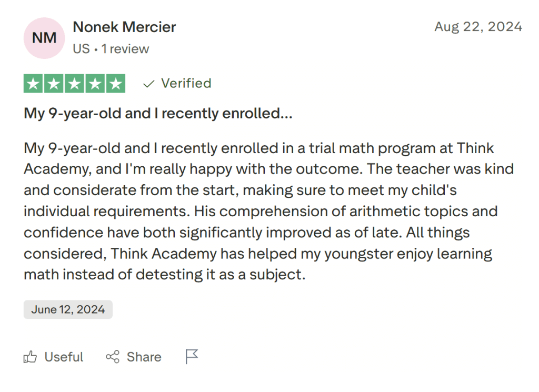Screen dimensions: 539x392
Task: Click the fifth star in the rating
Action: click(114, 83)
